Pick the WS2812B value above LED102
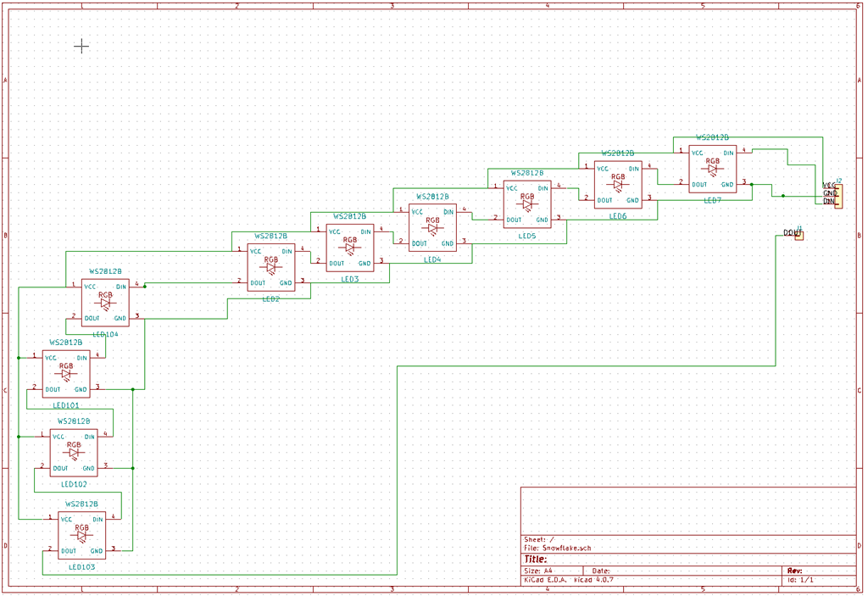The image size is (868, 596). pyautogui.click(x=74, y=421)
